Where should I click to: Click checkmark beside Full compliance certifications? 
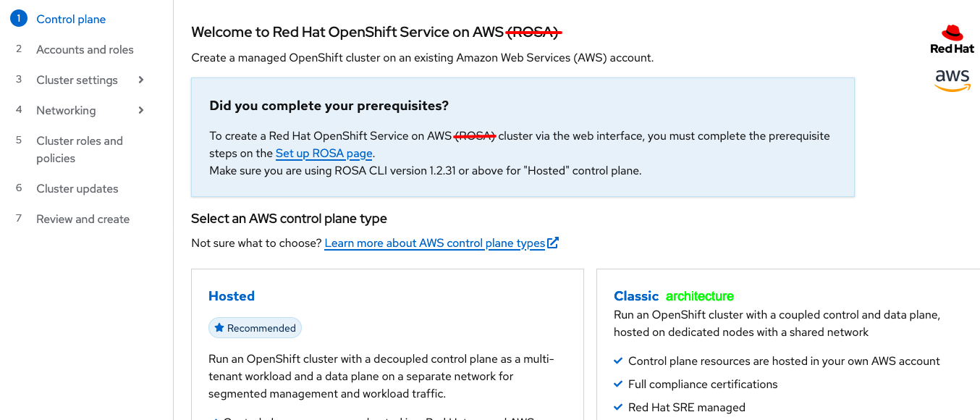click(x=618, y=384)
